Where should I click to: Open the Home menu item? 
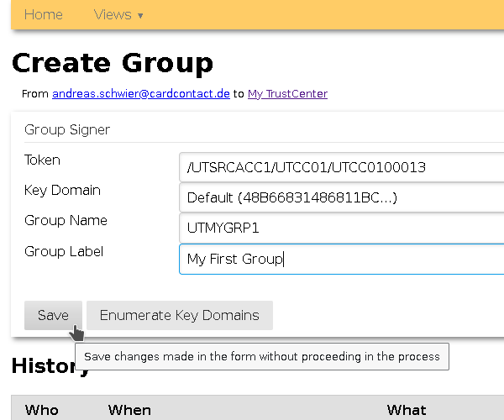(x=44, y=14)
